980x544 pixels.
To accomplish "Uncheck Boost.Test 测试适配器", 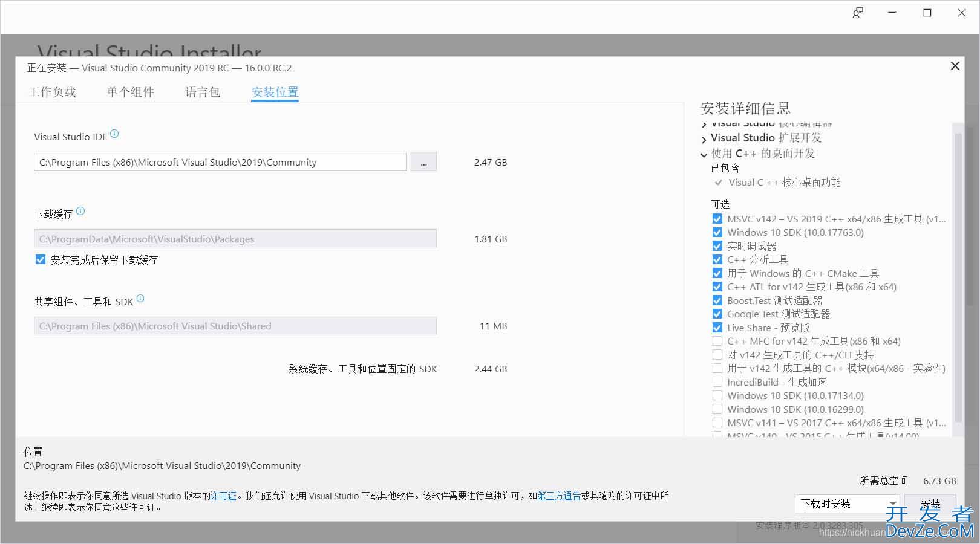I will point(717,300).
